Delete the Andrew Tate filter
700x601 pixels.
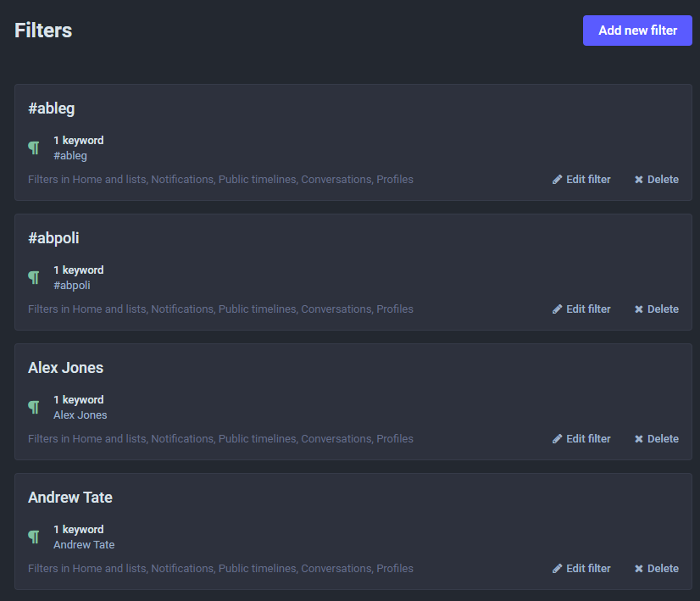[x=657, y=569]
